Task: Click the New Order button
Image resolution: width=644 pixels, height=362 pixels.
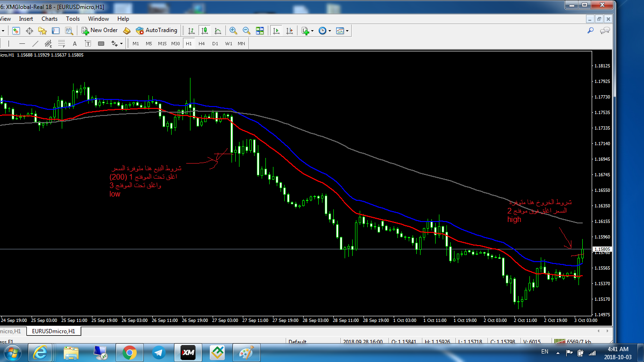Action: tap(99, 30)
